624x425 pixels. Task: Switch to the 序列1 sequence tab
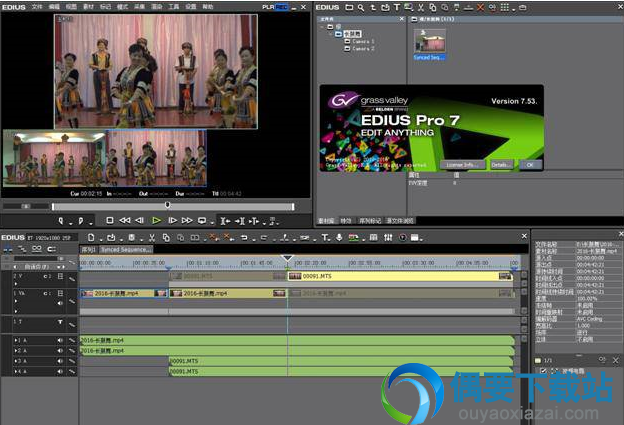coord(88,250)
